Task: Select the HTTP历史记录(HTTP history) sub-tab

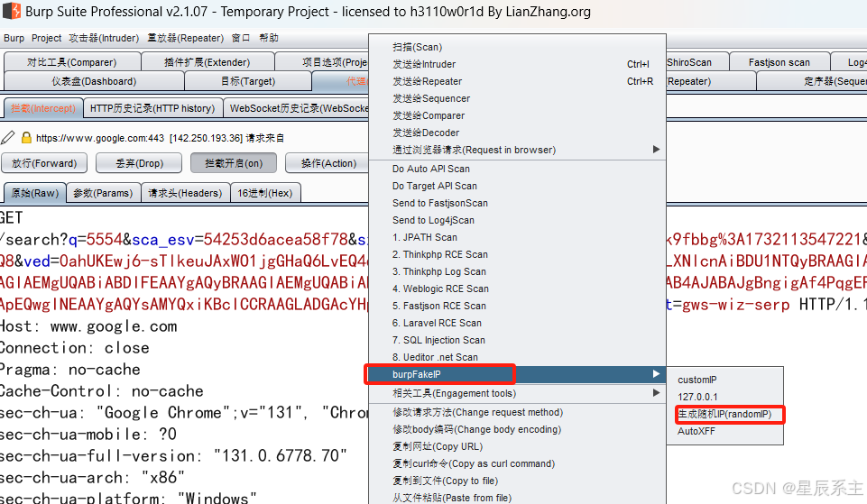Action: pos(152,108)
